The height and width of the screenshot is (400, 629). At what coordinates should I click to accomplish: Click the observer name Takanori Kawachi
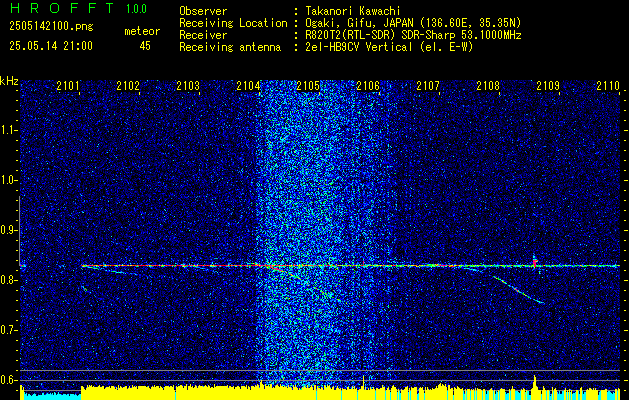click(353, 11)
